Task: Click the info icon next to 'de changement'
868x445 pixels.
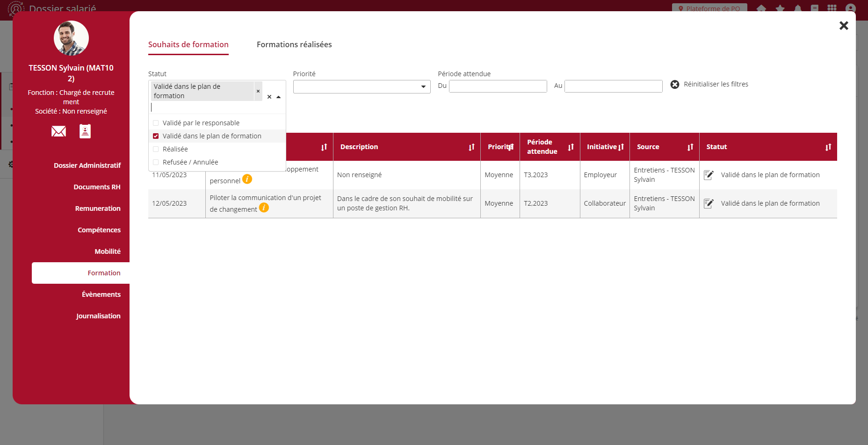Action: (x=264, y=208)
